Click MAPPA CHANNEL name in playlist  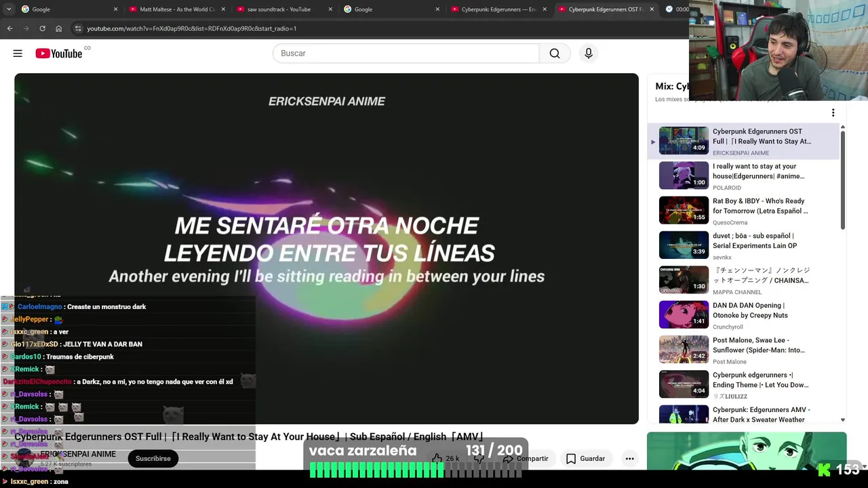click(737, 292)
